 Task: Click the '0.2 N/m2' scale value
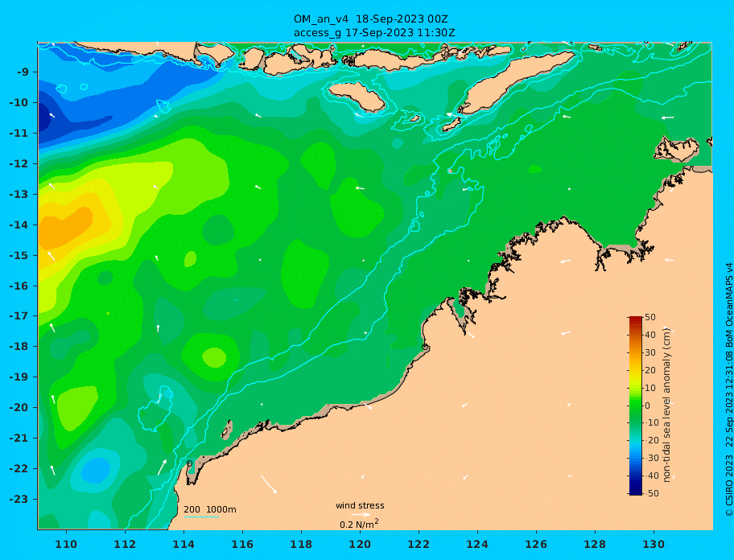click(x=359, y=524)
